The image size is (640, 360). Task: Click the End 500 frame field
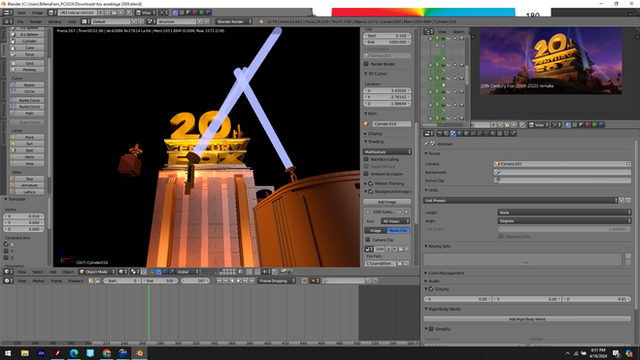coord(160,281)
